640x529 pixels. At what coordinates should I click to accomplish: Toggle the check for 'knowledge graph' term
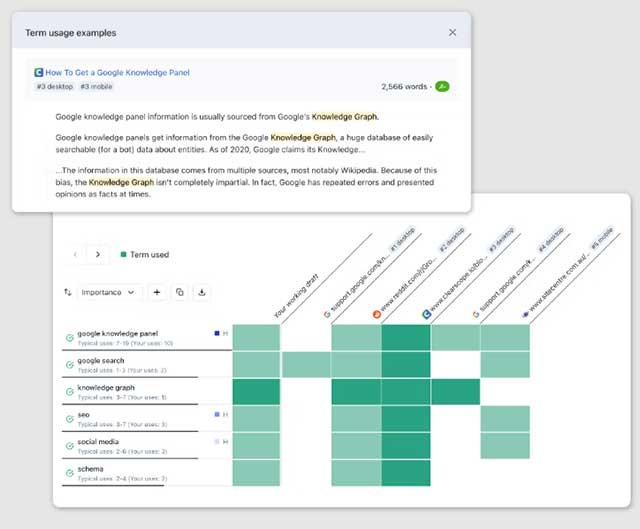tap(69, 391)
